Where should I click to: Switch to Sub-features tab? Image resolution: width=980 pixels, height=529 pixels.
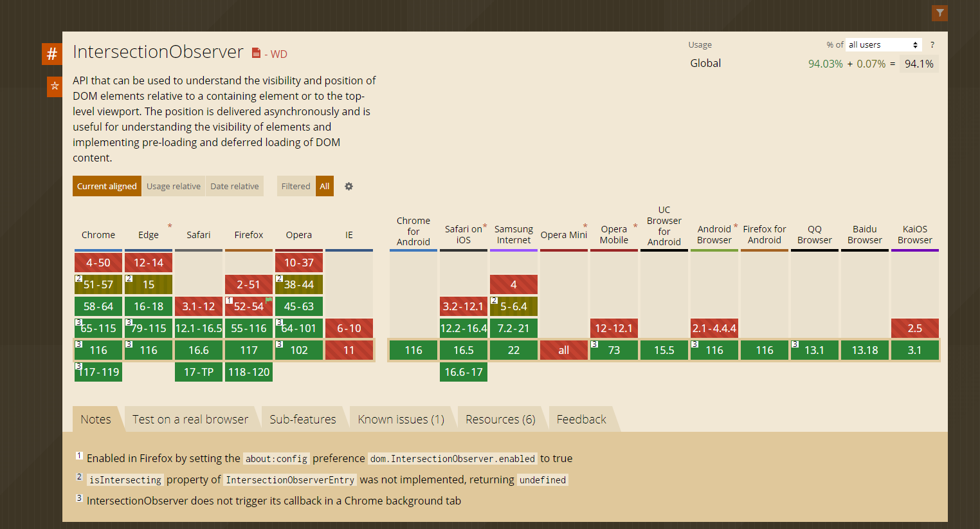(x=303, y=419)
